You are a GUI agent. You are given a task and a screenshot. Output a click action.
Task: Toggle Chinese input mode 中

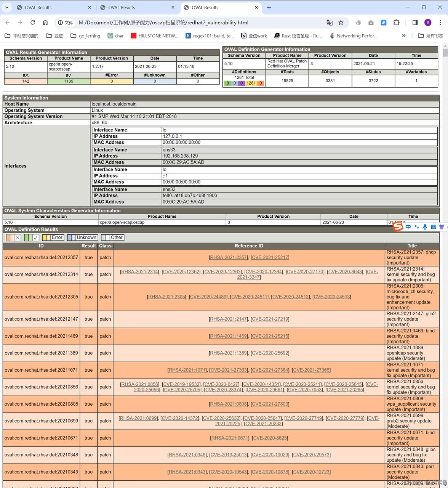click(408, 227)
